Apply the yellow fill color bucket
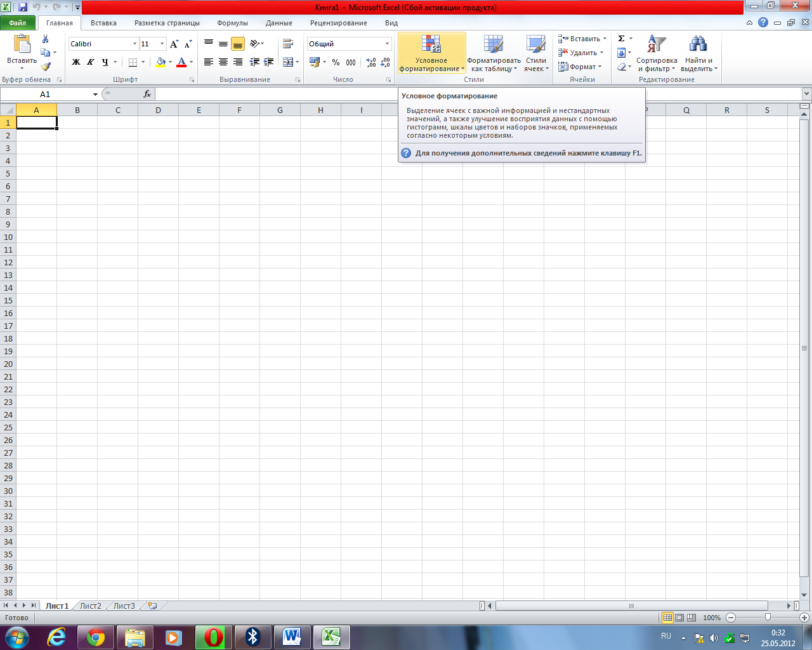812x650 pixels. pos(160,62)
